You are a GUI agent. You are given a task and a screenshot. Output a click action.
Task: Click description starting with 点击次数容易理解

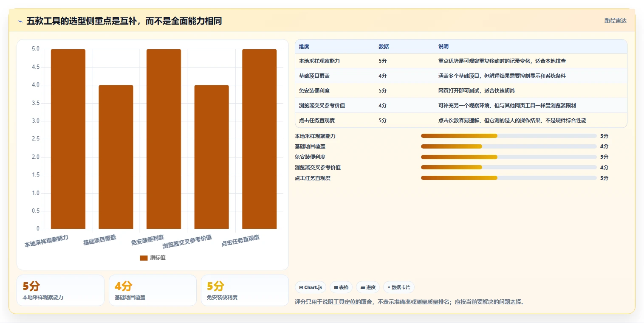coord(512,121)
